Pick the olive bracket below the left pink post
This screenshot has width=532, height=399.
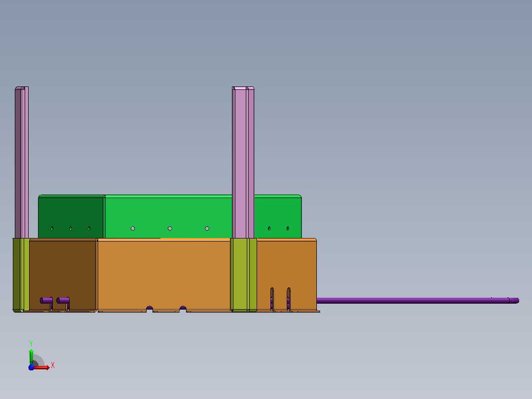pos(21,275)
